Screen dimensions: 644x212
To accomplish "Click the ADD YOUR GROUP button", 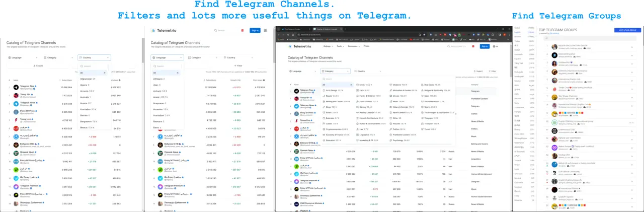I will (627, 30).
